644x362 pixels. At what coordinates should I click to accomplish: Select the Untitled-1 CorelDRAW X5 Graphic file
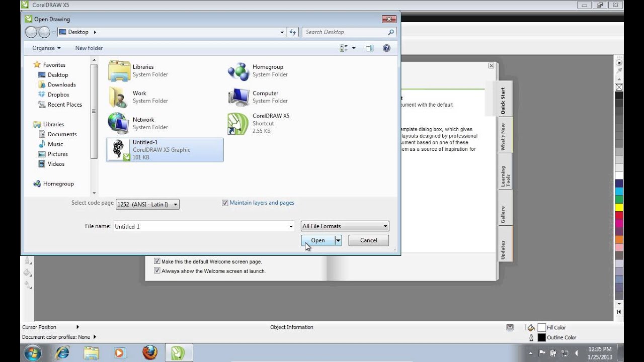[x=165, y=150]
